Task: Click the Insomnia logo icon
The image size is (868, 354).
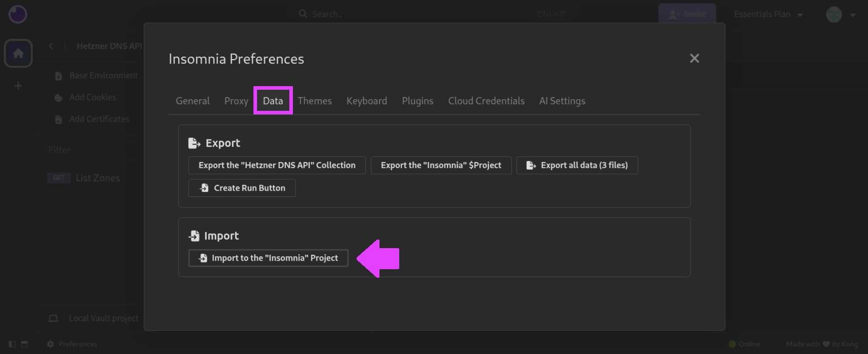Action: point(18,14)
